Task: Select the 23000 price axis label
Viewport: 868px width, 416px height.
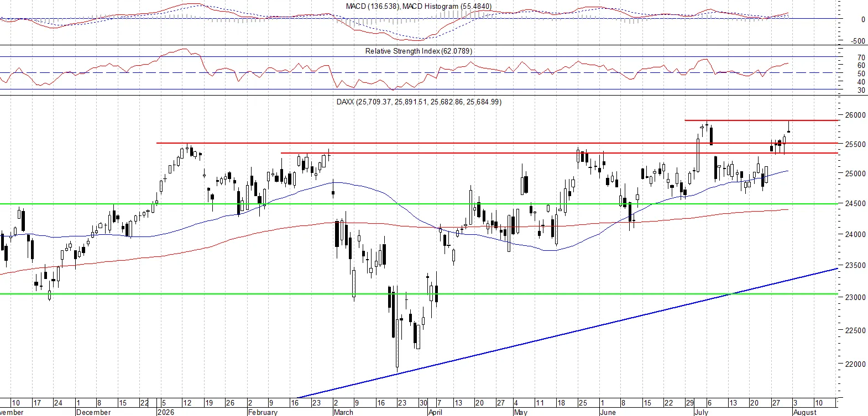Action: tap(855, 297)
